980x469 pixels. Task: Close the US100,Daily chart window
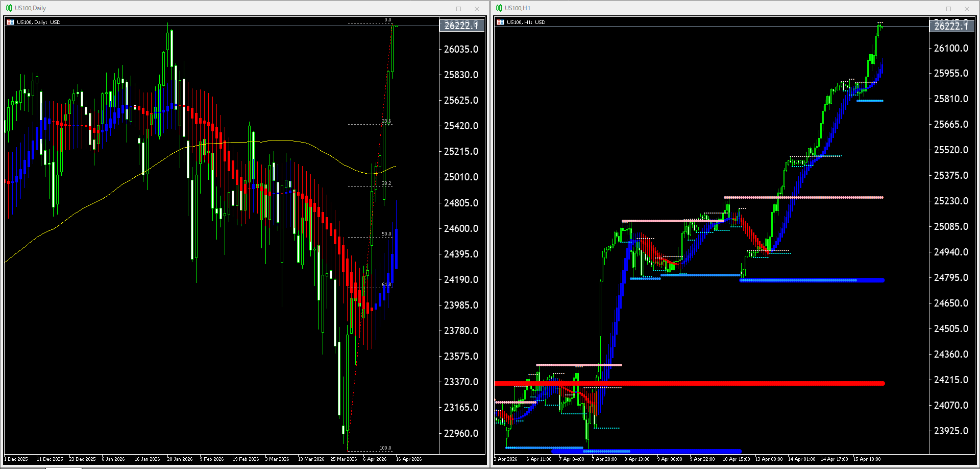tap(477, 9)
